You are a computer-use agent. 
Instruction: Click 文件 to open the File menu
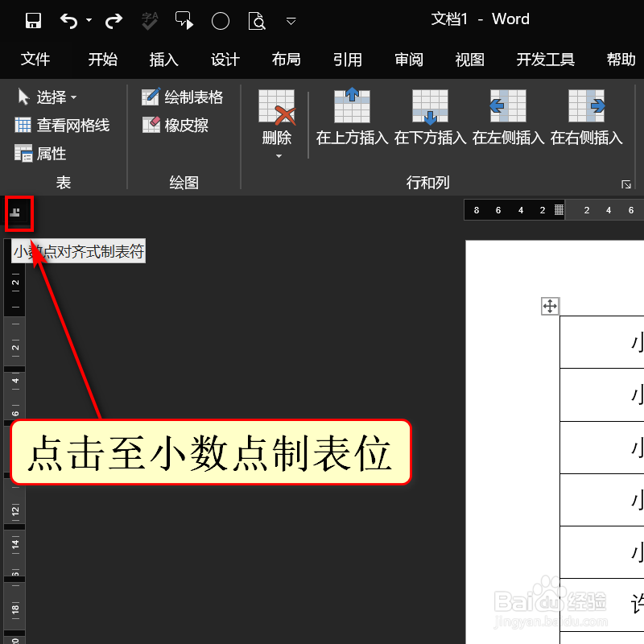35,60
